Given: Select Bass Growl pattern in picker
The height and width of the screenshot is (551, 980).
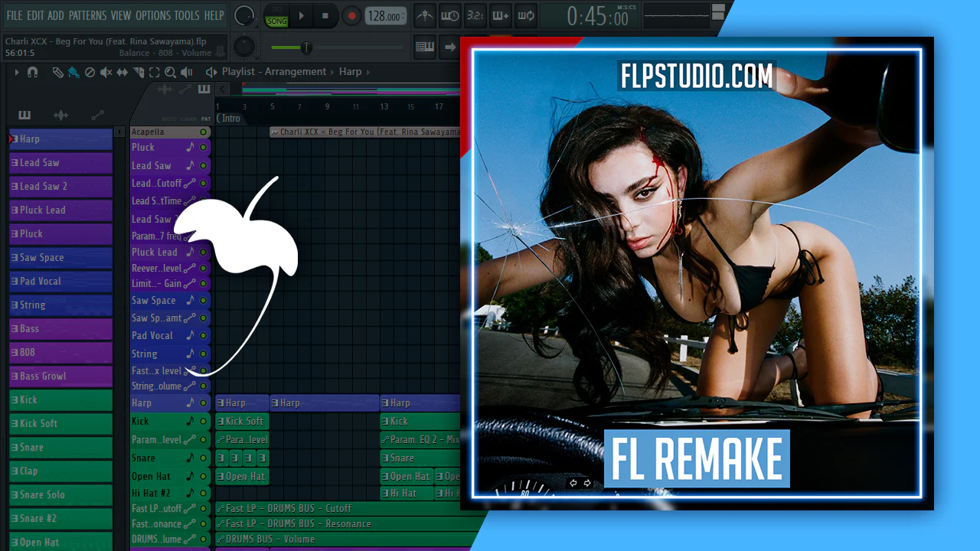Looking at the screenshot, I should click(60, 377).
